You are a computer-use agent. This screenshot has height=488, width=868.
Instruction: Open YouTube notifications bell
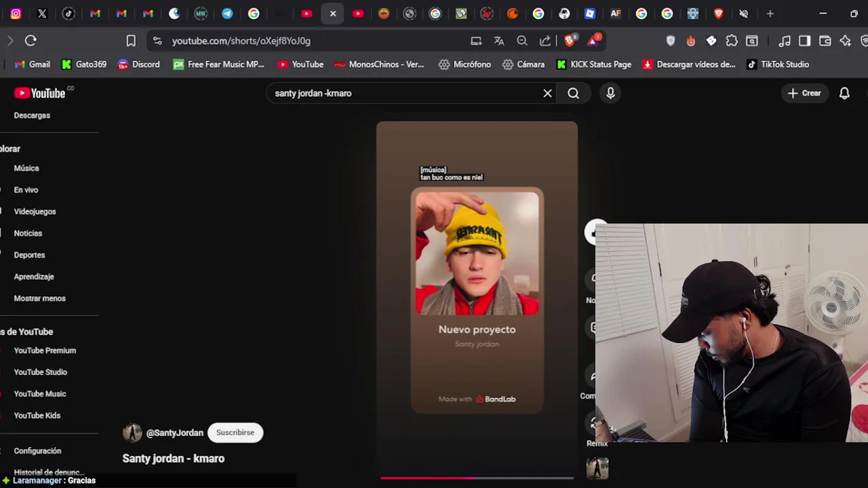pos(844,94)
